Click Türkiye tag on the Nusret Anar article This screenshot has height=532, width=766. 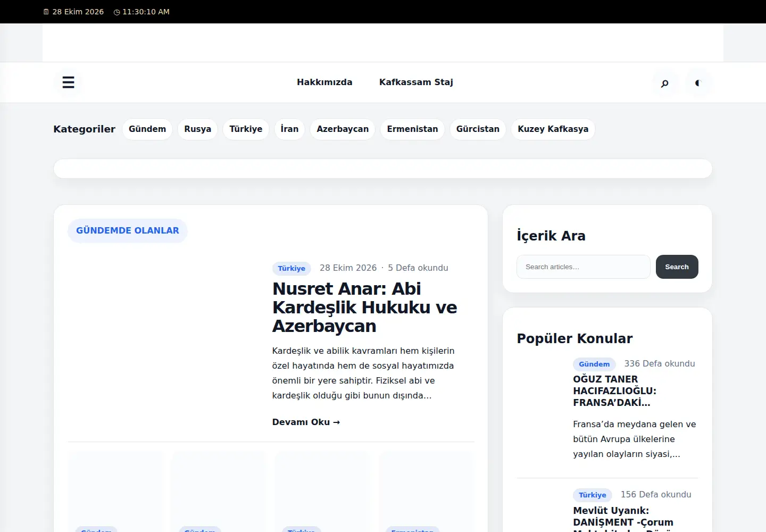pyautogui.click(x=292, y=268)
